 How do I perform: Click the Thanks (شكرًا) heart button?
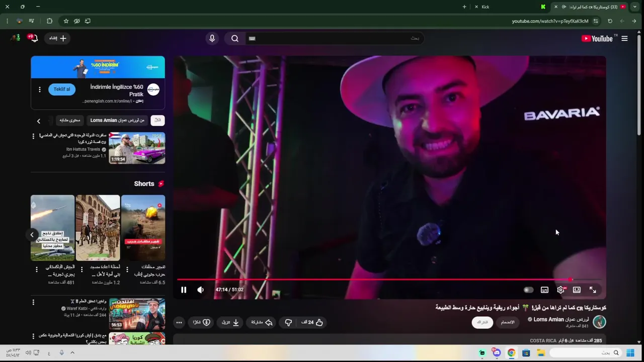(x=201, y=322)
